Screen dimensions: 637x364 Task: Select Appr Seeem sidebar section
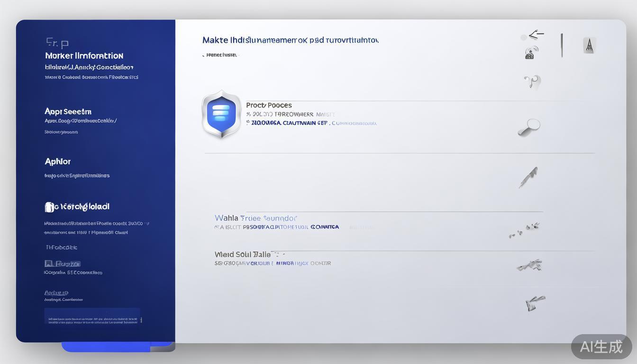[x=68, y=111]
